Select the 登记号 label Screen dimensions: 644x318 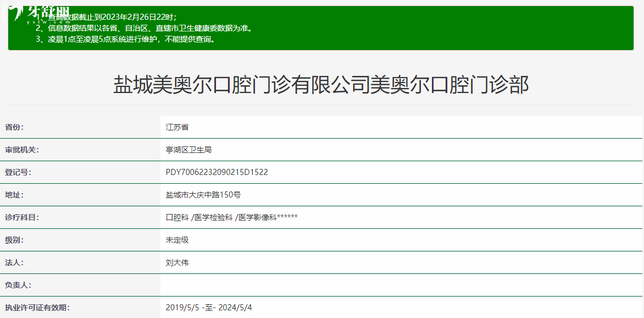click(18, 172)
